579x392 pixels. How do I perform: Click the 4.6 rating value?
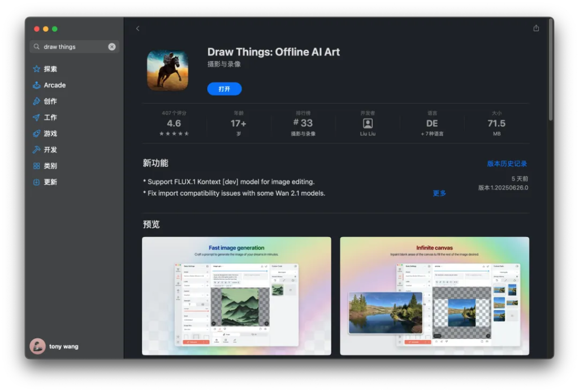point(174,123)
